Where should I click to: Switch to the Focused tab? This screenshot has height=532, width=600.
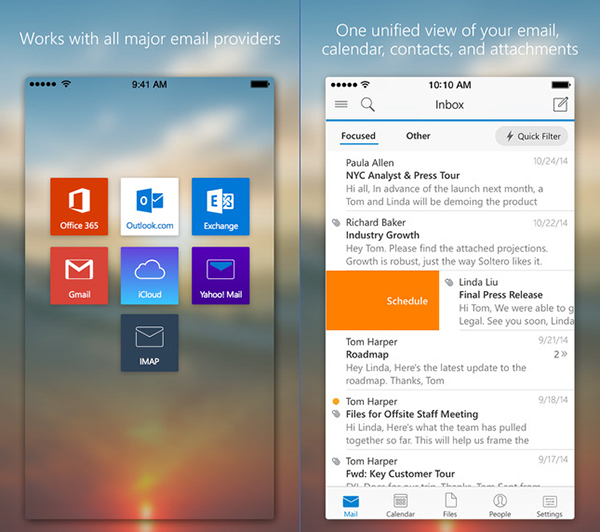pyautogui.click(x=359, y=136)
